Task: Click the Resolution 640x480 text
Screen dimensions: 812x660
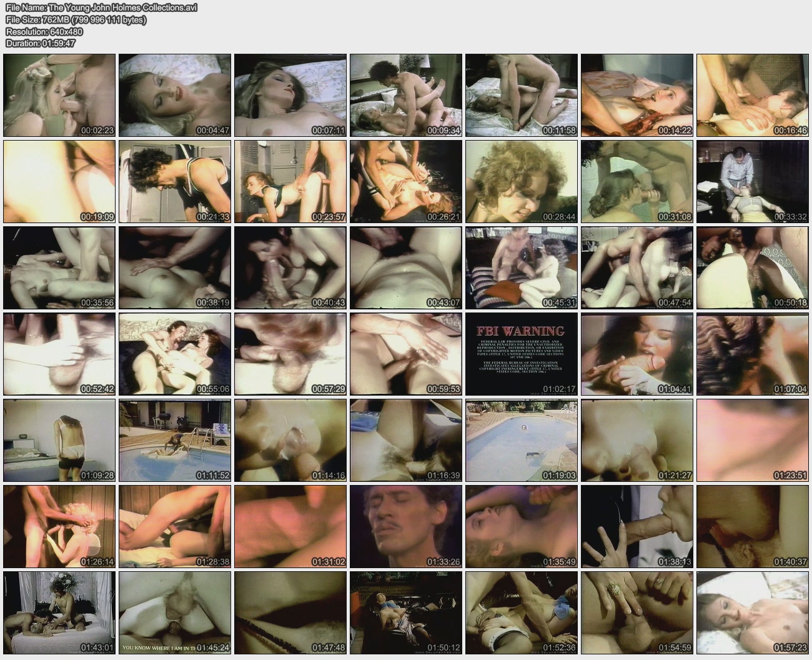Action: 43,32
